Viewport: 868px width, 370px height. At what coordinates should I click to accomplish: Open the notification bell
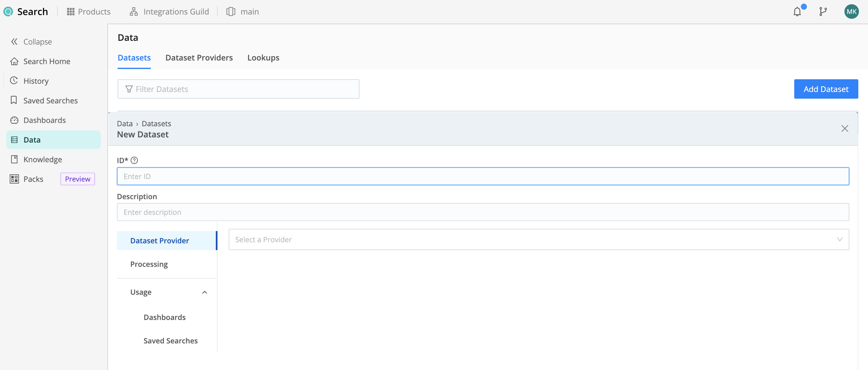point(798,11)
